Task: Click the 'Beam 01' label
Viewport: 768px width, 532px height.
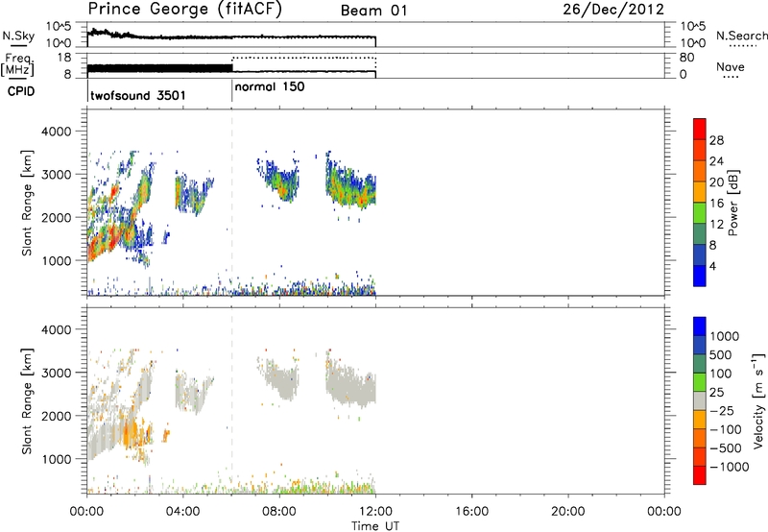Action: (x=373, y=11)
